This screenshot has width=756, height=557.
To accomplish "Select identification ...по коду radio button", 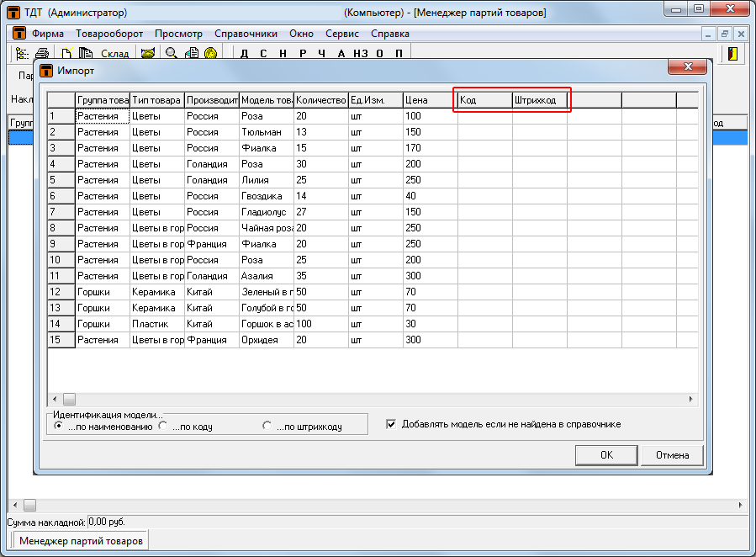I will (x=163, y=426).
